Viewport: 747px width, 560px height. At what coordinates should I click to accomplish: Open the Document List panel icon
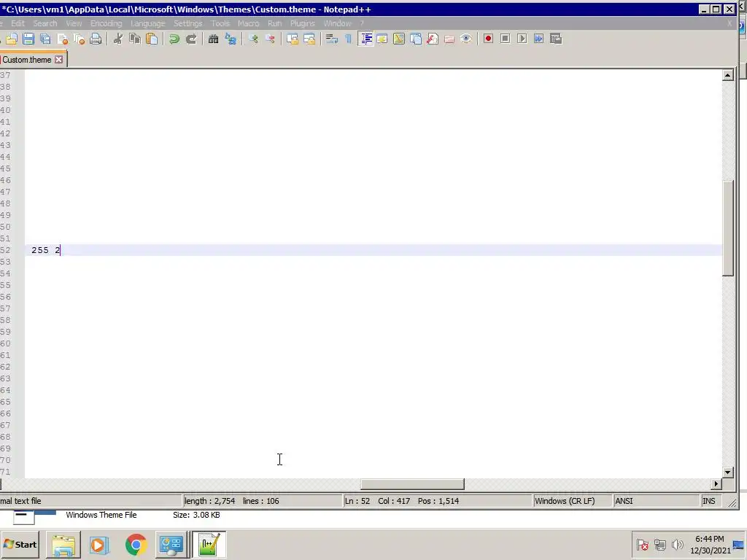(x=416, y=39)
